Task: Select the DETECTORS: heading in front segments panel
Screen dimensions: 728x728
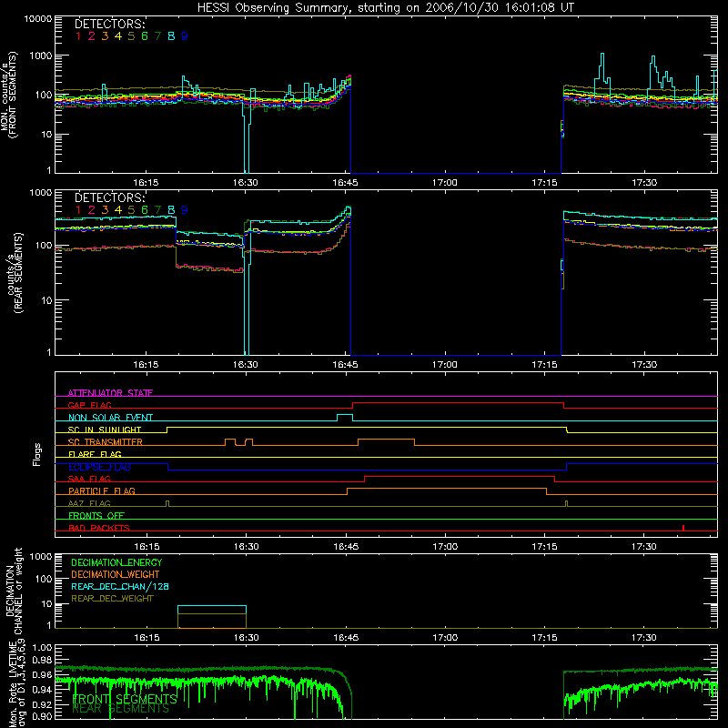Action: tap(109, 24)
